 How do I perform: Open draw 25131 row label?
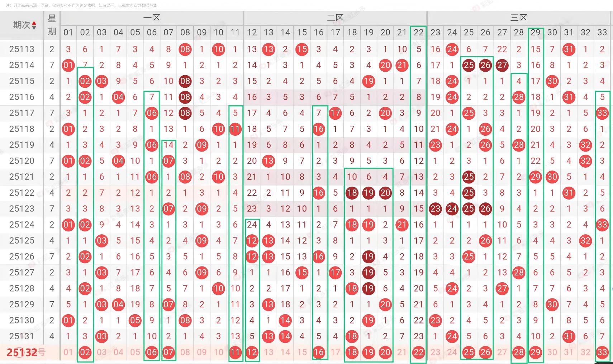(x=22, y=336)
